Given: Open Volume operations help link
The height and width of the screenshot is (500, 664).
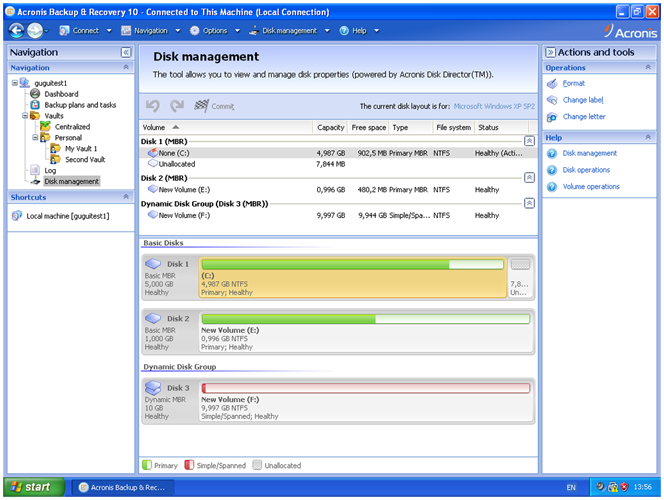Looking at the screenshot, I should coord(591,187).
